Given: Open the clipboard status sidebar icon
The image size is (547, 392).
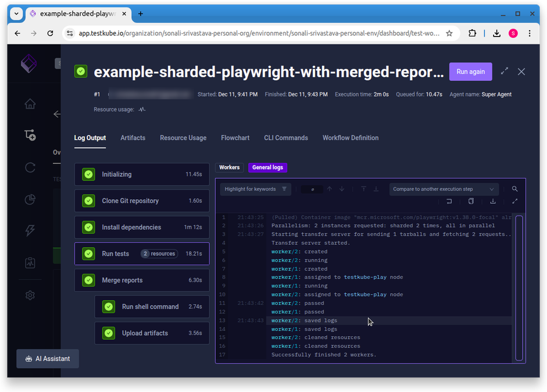Looking at the screenshot, I should pyautogui.click(x=30, y=262).
